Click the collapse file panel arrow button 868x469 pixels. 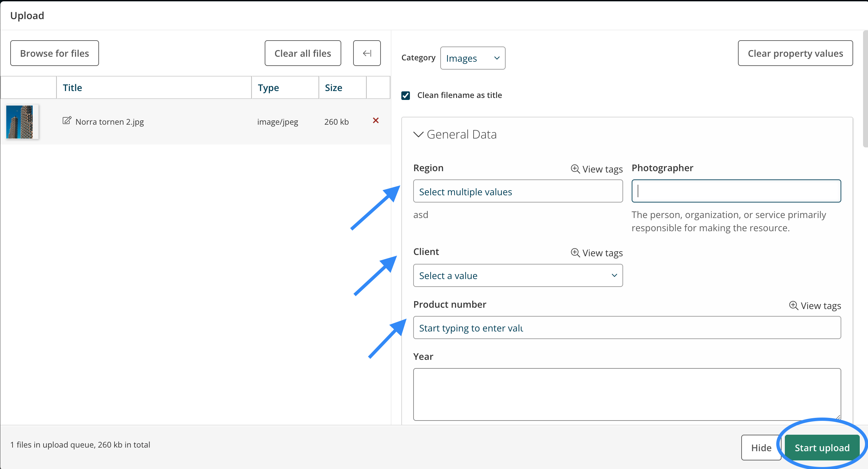367,53
